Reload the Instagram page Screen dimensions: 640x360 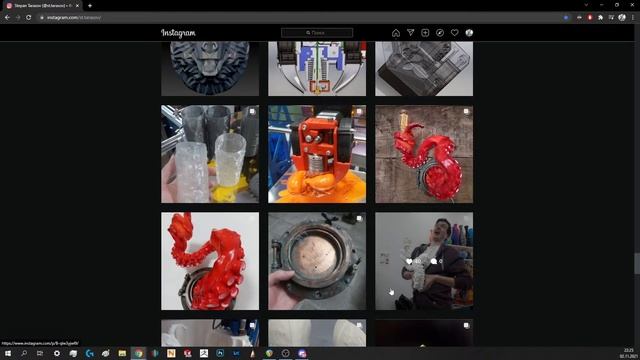[29, 18]
